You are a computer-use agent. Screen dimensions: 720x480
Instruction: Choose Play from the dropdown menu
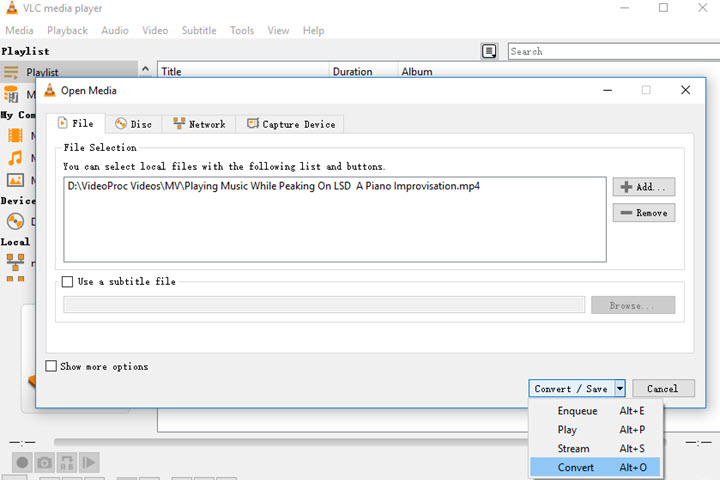(595, 429)
